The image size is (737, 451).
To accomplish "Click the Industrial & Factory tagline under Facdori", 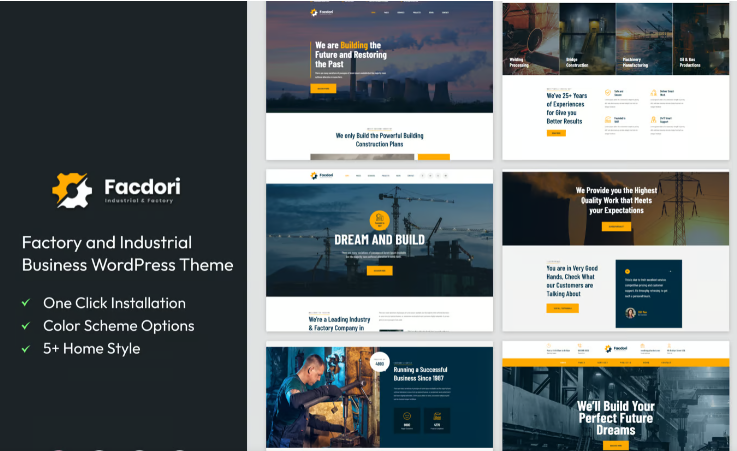I will pos(139,201).
